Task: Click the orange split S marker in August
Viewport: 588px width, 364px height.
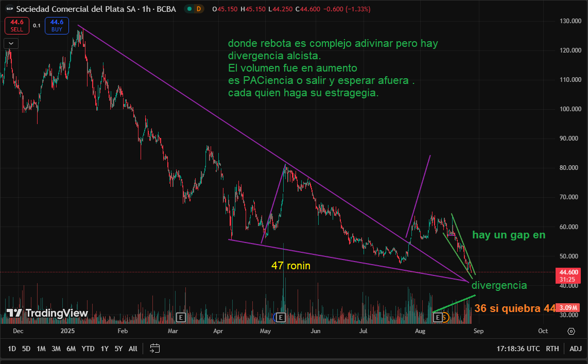Action: (x=445, y=318)
